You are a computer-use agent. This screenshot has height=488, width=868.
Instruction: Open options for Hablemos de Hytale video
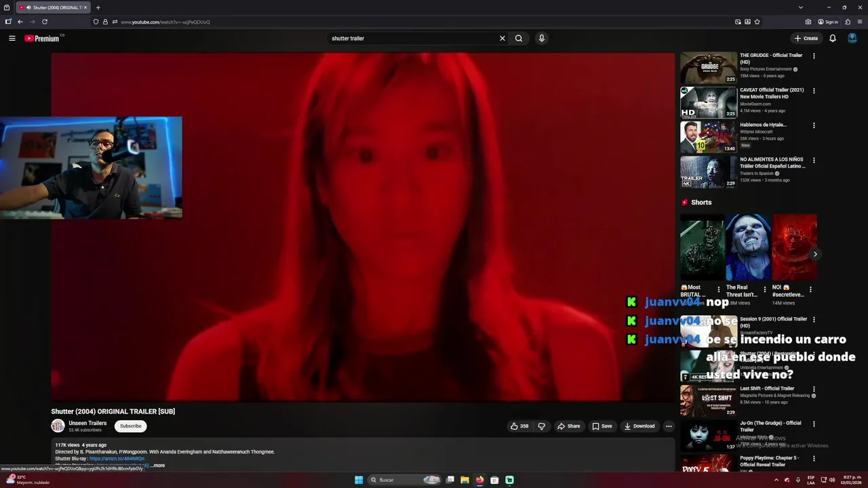814,125
